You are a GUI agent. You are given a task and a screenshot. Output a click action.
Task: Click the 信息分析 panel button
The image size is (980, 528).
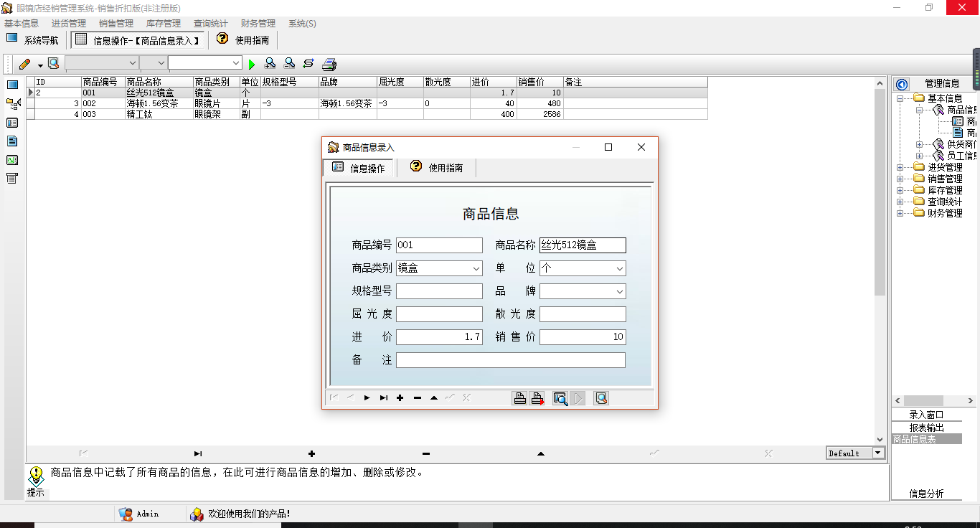(x=926, y=494)
